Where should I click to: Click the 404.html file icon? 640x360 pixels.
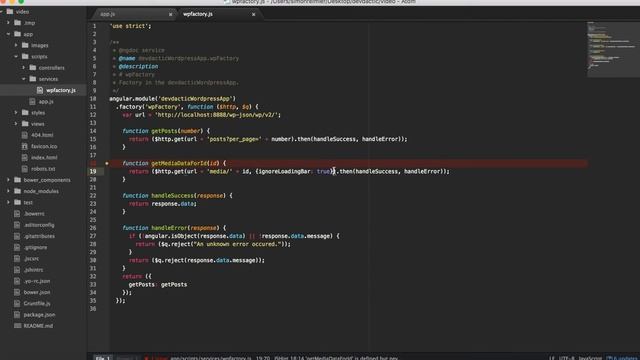coord(24,135)
